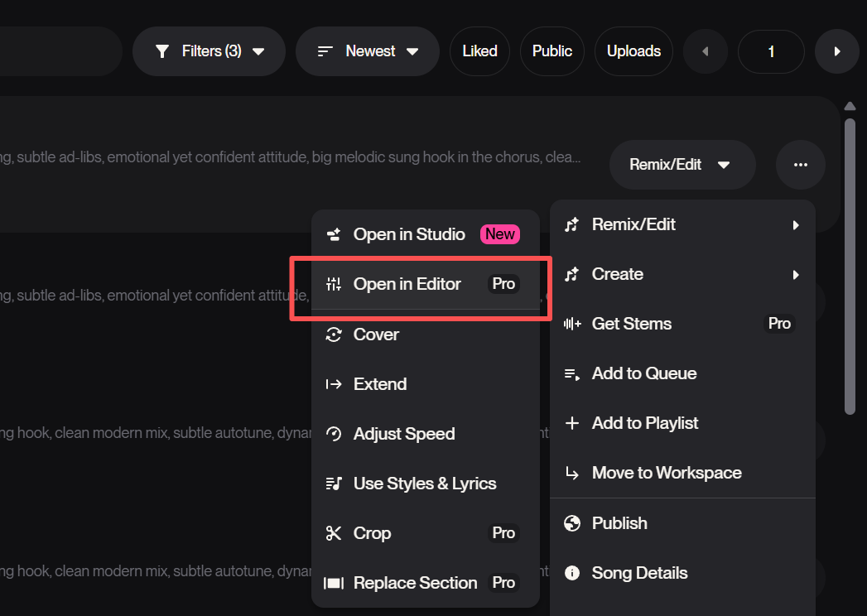Toggle the Uploads filter chip
867x616 pixels.
[x=633, y=51]
